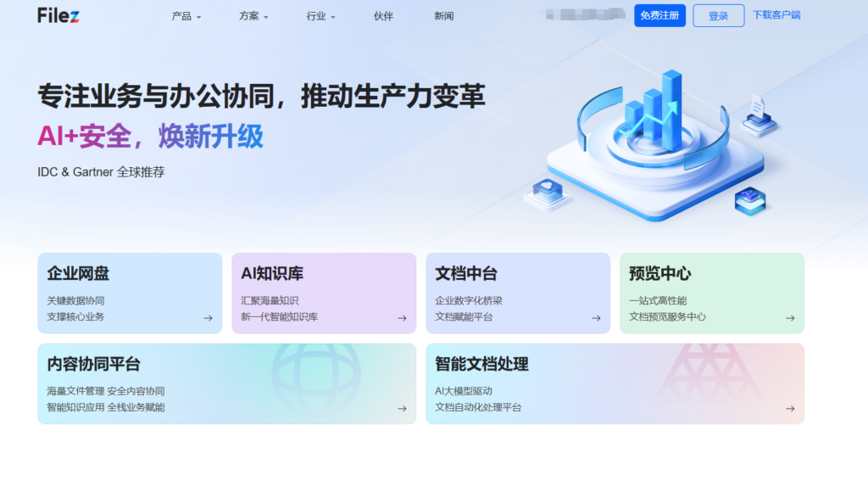Go to the 伙伴 page

point(383,17)
